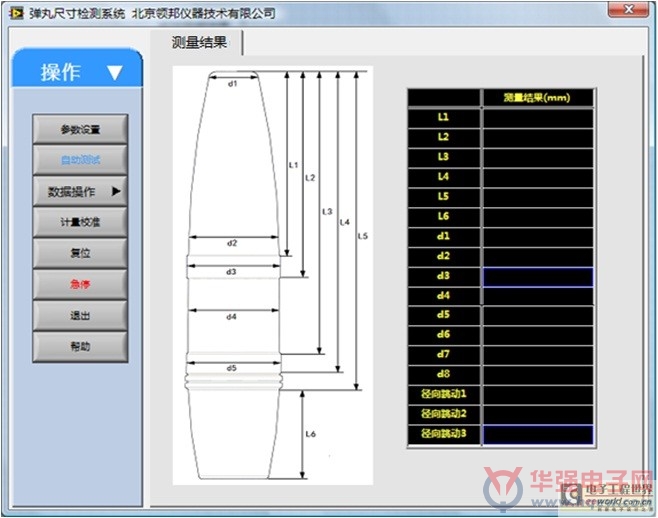Start the 自动测试 button
This screenshot has height=518, width=658.
(80, 160)
